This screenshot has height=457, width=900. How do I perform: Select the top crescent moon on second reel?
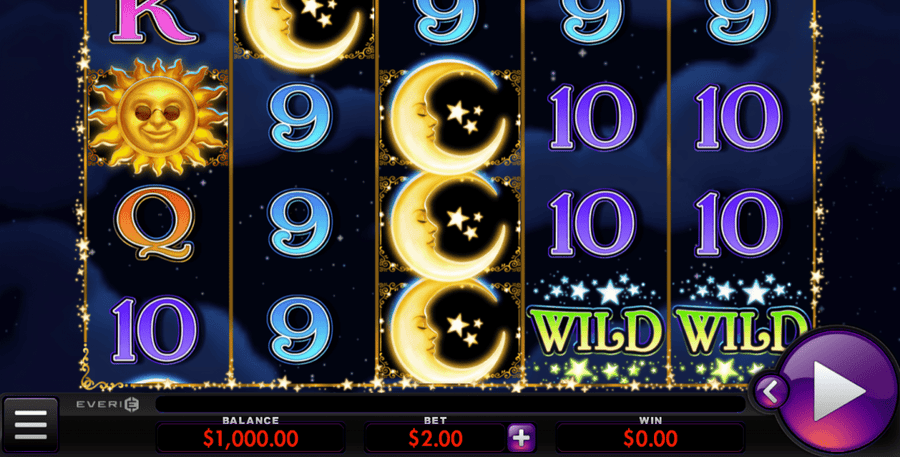tap(304, 30)
